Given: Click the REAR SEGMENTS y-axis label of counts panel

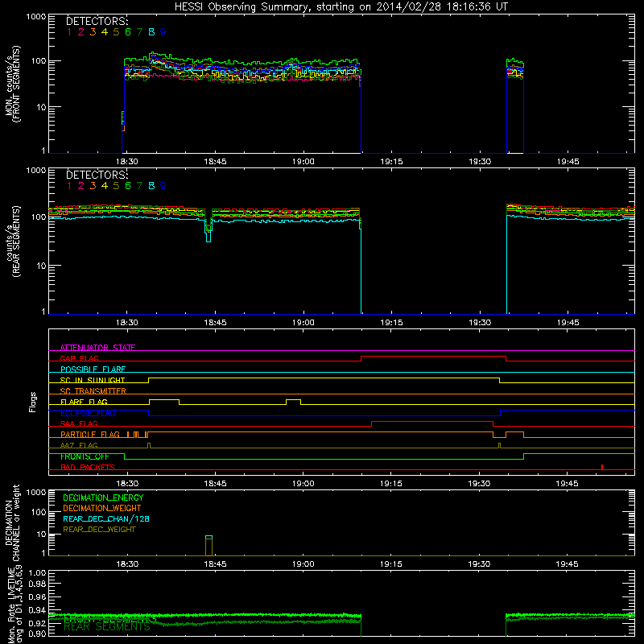Looking at the screenshot, I should tap(16, 241).
